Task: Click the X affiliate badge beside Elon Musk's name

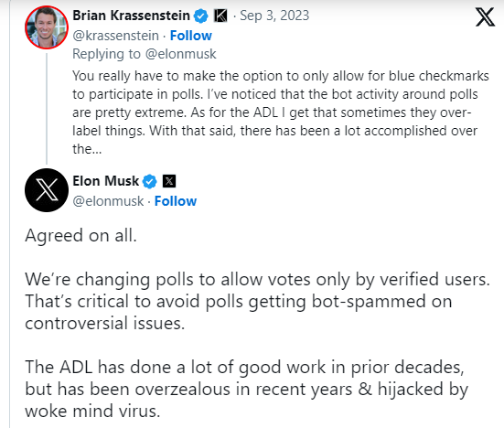Action: 169,181
